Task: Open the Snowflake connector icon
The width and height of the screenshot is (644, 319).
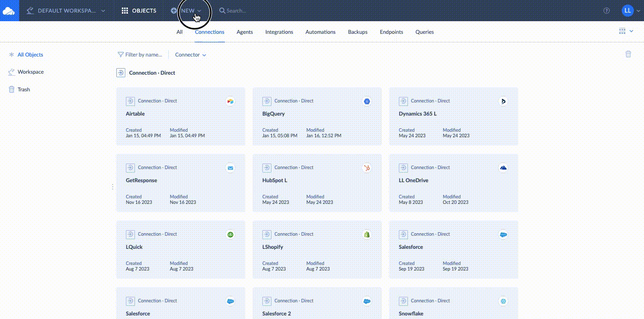Action: [x=503, y=301]
